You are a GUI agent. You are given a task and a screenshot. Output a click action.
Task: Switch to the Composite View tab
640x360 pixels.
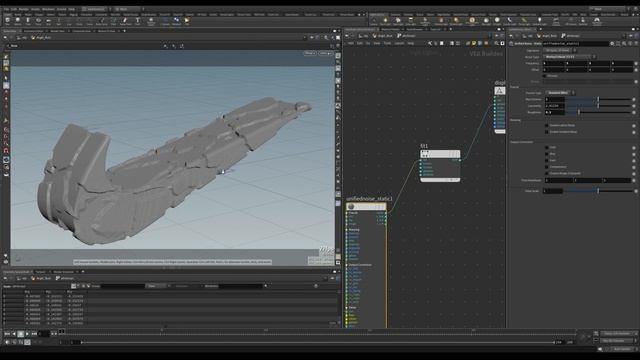click(82, 31)
